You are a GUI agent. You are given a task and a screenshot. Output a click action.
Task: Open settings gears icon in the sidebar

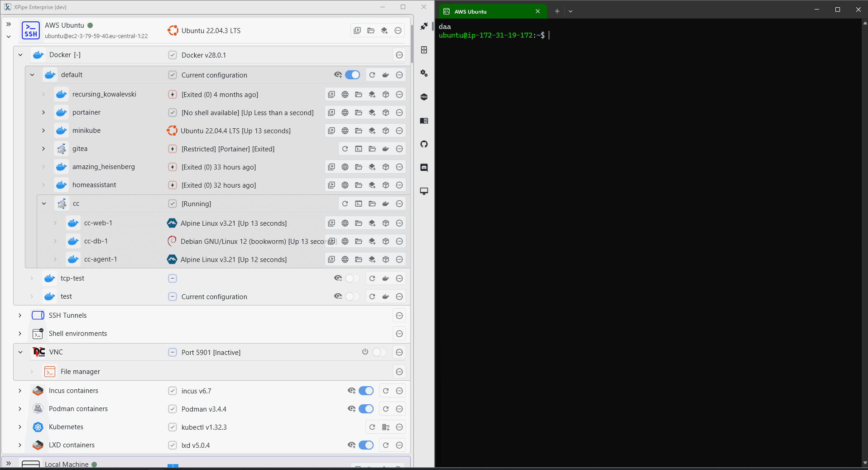(424, 73)
